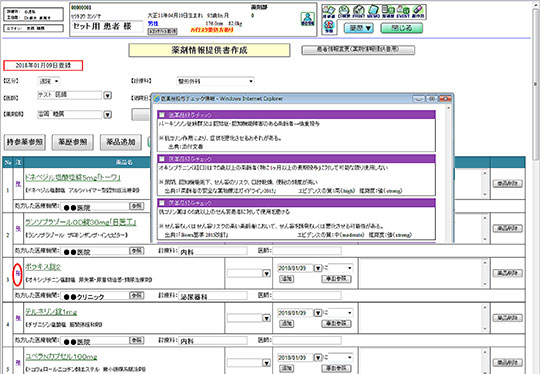This screenshot has width=540, height=374.
Task: Click the red-circled caution mark on row 3
Action: point(18,274)
